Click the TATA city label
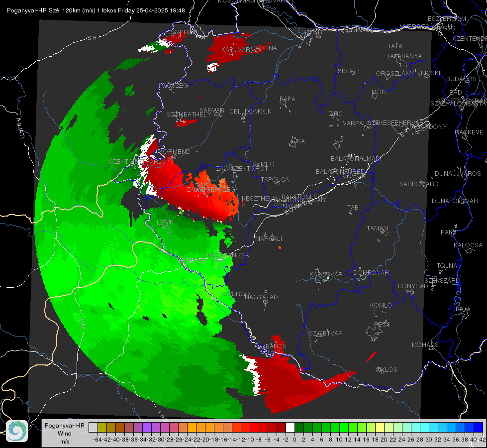 click(x=395, y=46)
